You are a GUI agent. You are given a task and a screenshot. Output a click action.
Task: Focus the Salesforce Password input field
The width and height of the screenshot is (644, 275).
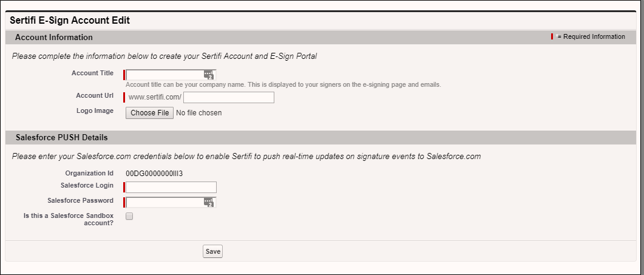pos(171,202)
